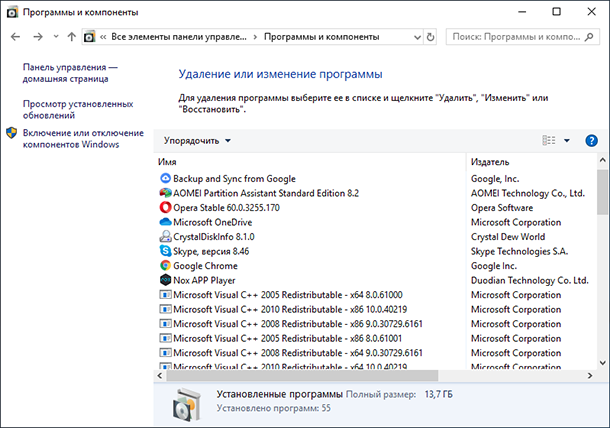Click the 13,7 ГБ total size value

[x=438, y=394]
